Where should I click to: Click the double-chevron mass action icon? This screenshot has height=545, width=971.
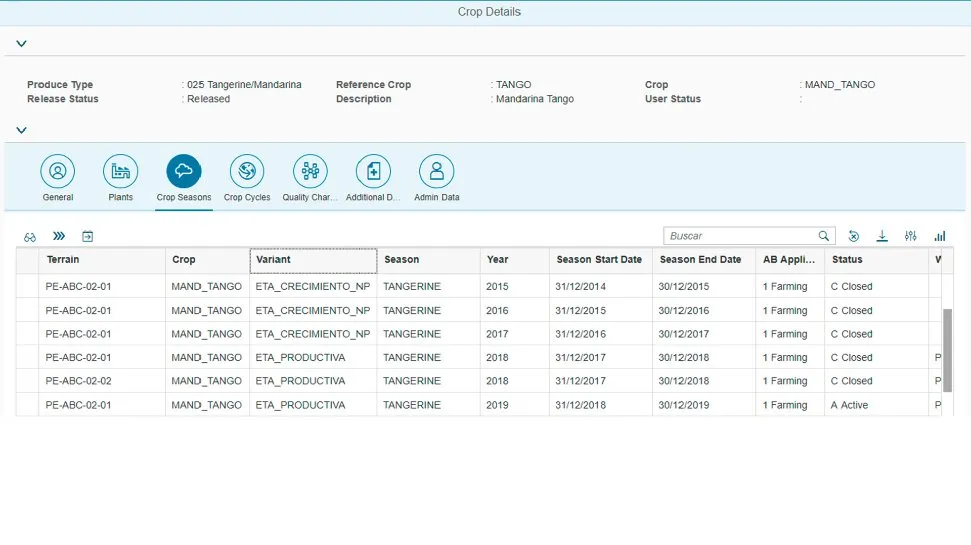[x=59, y=237]
